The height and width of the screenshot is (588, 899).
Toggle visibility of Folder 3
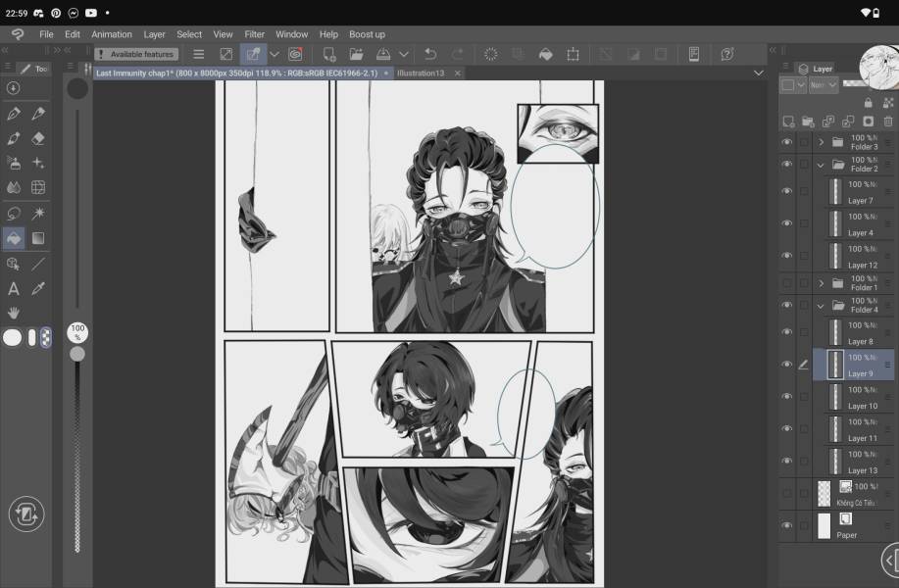[x=786, y=142]
